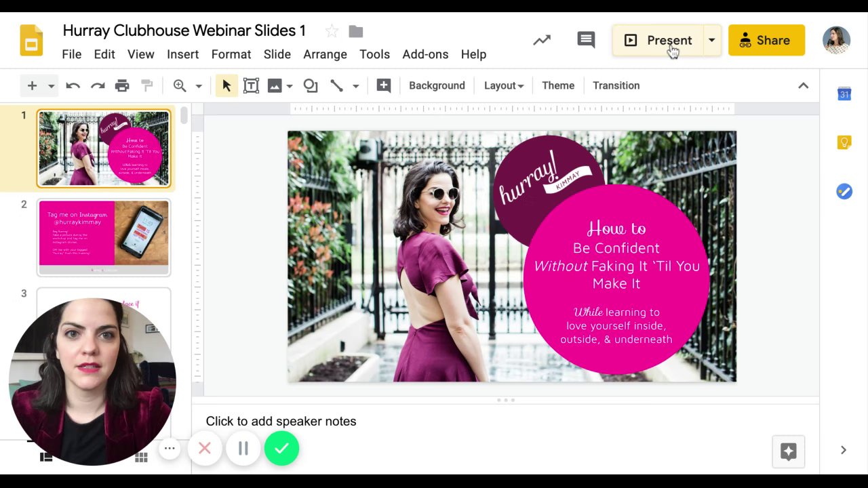Click the move to folder icon
This screenshot has height=488, width=868.
356,31
